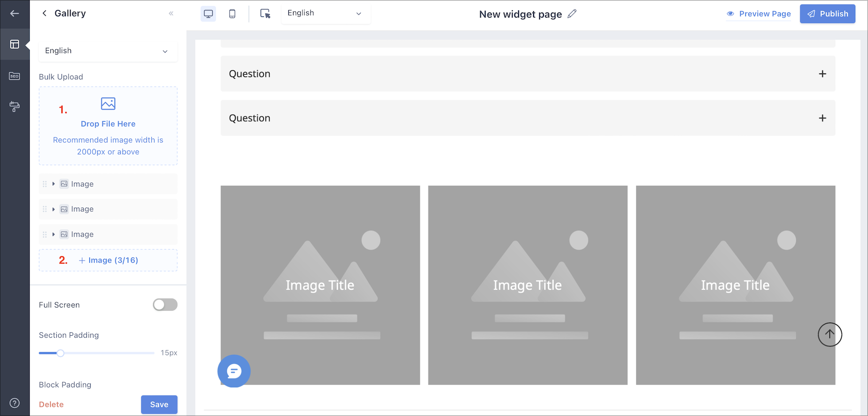Click the New widget page title
The width and height of the screenshot is (868, 416).
click(520, 14)
